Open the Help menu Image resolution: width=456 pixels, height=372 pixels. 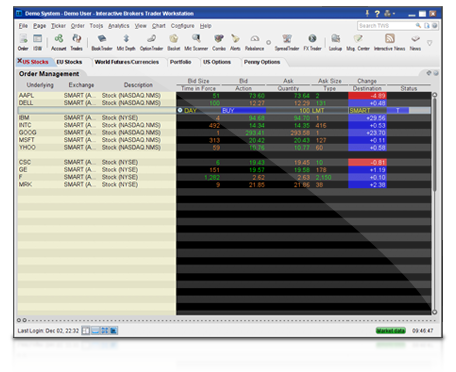pyautogui.click(x=205, y=26)
